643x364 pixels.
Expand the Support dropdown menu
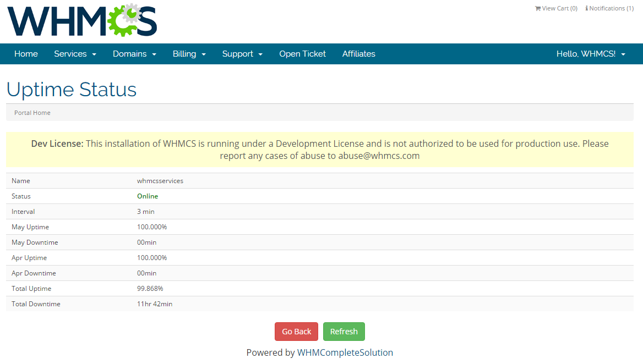(242, 54)
